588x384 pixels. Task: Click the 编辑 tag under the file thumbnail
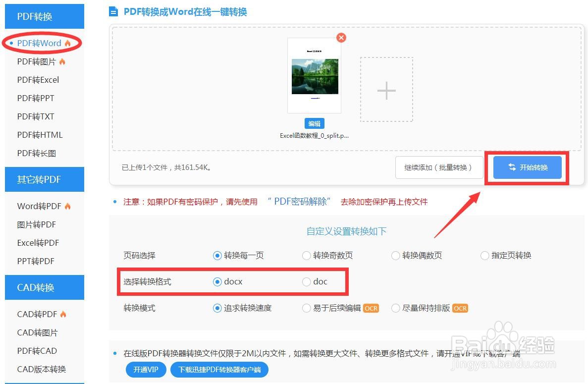tap(314, 123)
